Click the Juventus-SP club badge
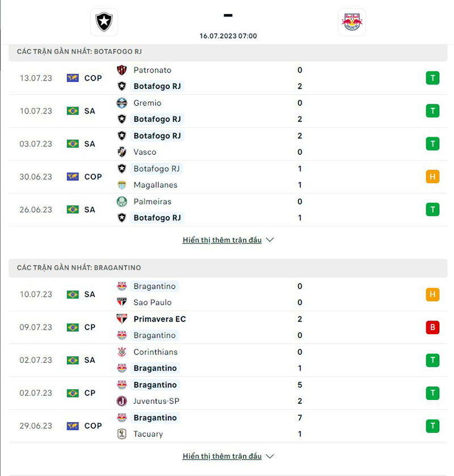454x476 pixels. [x=121, y=401]
